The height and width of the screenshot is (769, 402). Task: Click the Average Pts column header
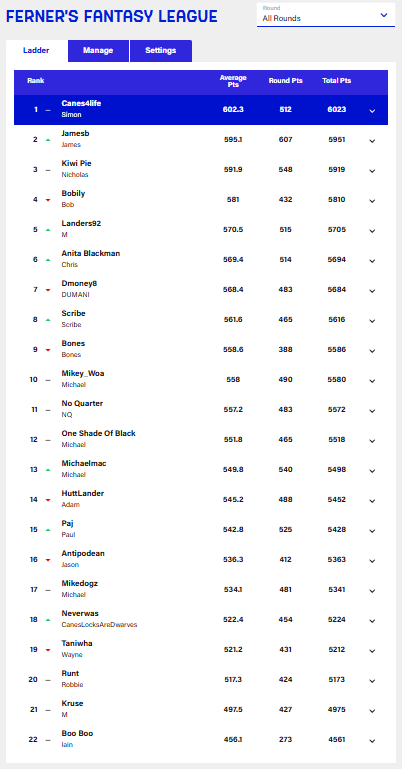click(x=233, y=81)
